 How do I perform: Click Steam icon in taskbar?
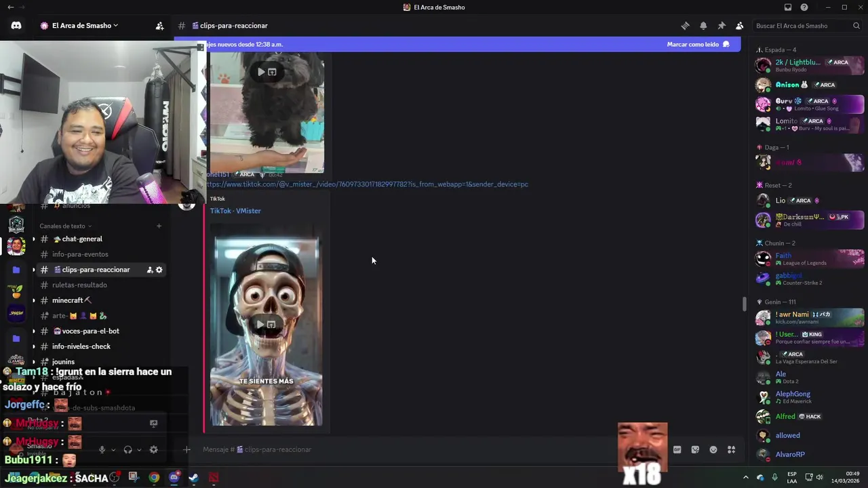tap(193, 477)
